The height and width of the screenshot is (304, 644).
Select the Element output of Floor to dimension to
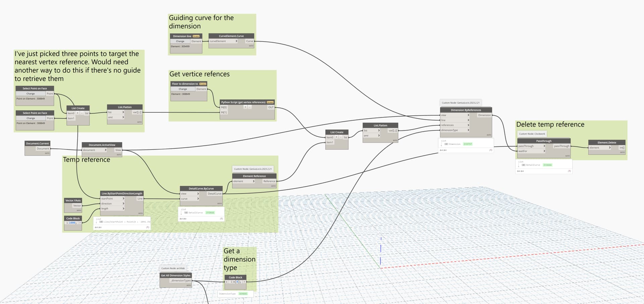pos(201,89)
